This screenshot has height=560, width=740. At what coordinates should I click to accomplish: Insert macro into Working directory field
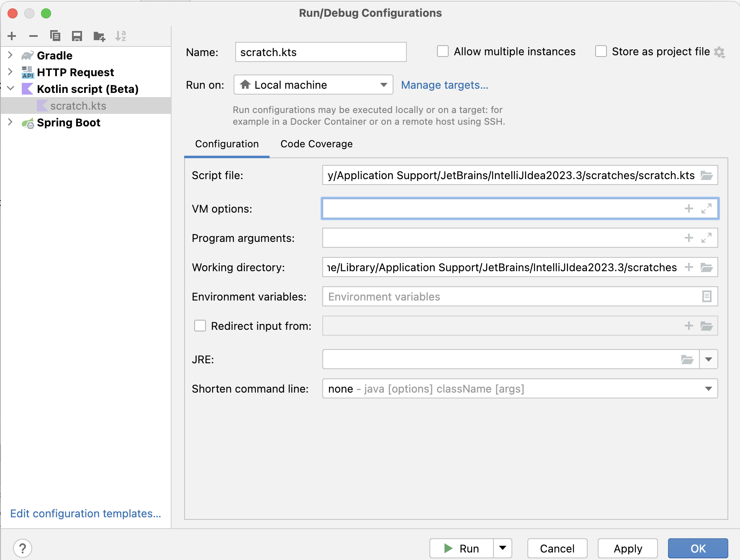tap(689, 267)
